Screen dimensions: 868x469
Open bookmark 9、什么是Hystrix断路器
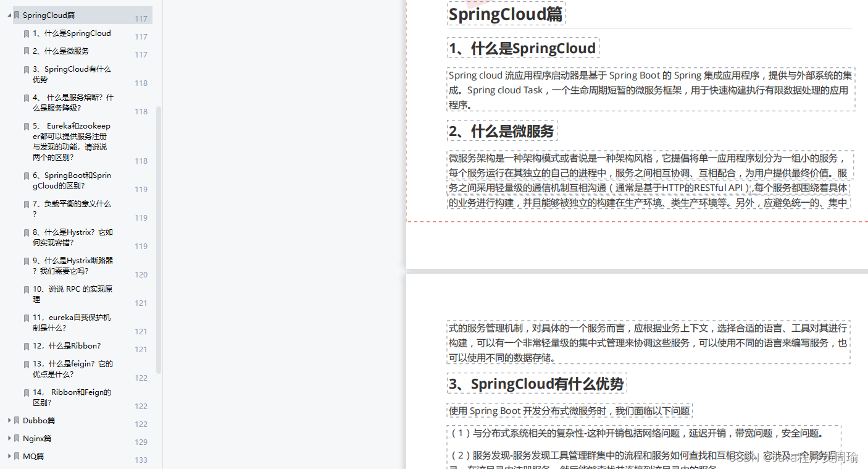pyautogui.click(x=73, y=266)
